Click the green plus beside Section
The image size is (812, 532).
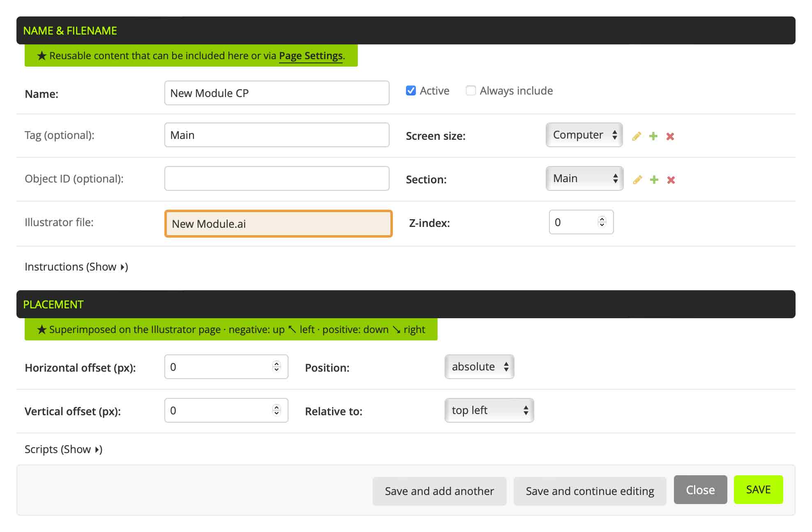654,180
